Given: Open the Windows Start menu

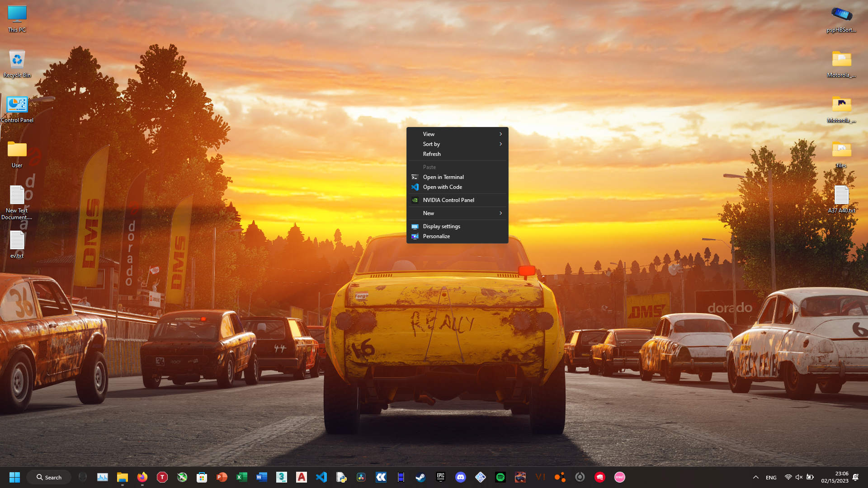Looking at the screenshot, I should coord(14,477).
